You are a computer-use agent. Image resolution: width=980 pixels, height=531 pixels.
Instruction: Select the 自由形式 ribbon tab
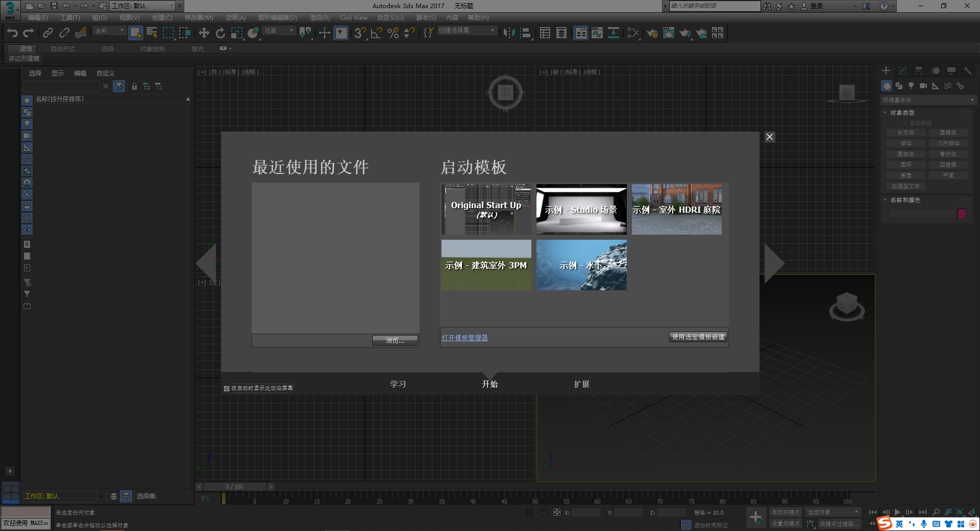click(x=63, y=49)
